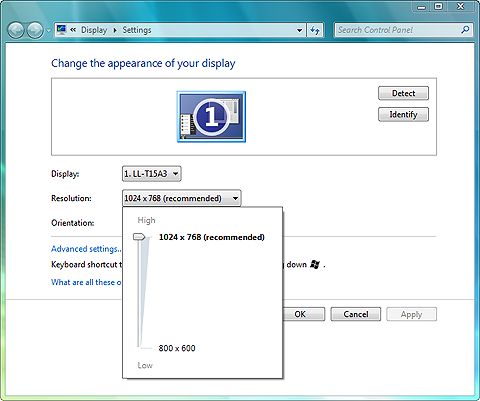Viewport: 480px width, 401px height.
Task: Click the Display breadcrumb in address bar
Action: (94, 30)
